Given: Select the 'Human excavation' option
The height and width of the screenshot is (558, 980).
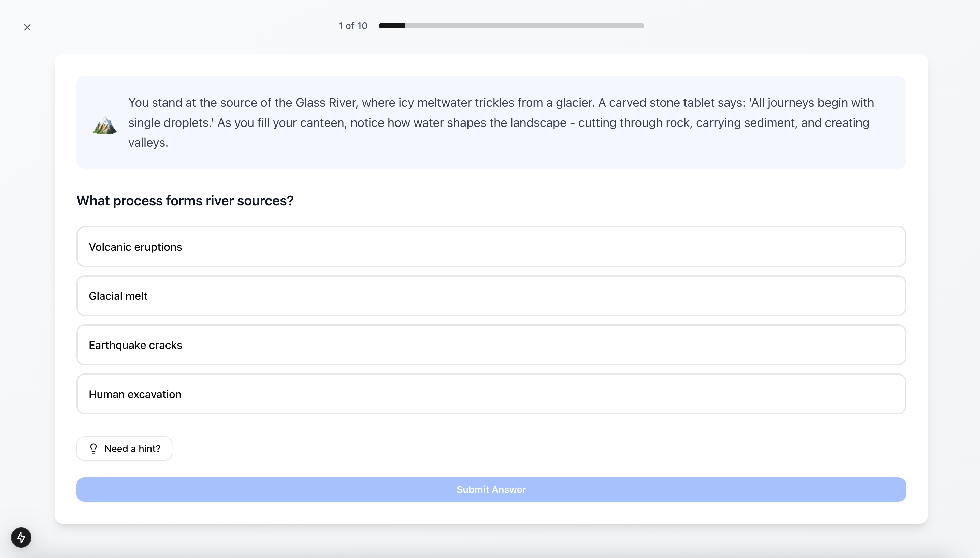Looking at the screenshot, I should (x=491, y=394).
